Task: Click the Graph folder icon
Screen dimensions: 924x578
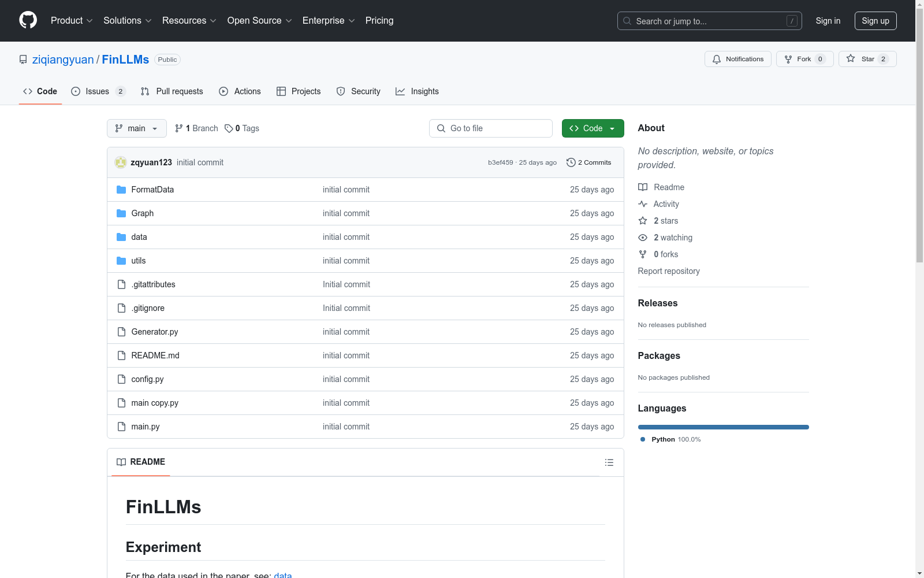Action: point(121,213)
